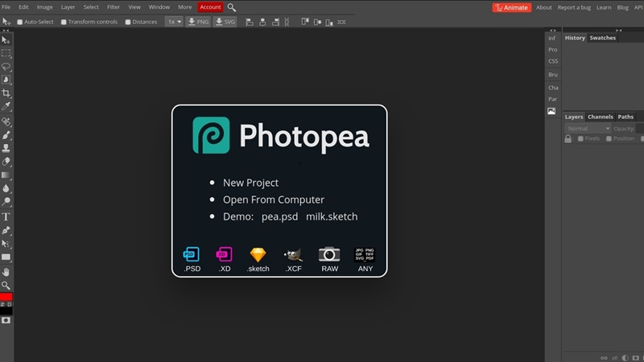644x362 pixels.
Task: Enable the Transform controls checkbox
Action: point(64,23)
